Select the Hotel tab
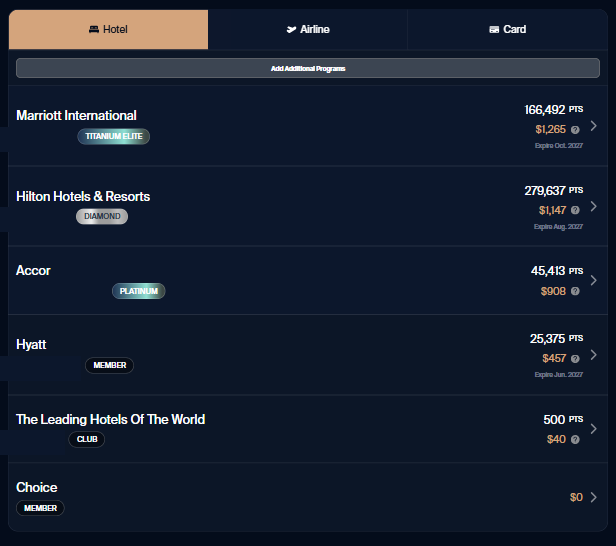Viewport: 616px width, 546px height. 109,30
